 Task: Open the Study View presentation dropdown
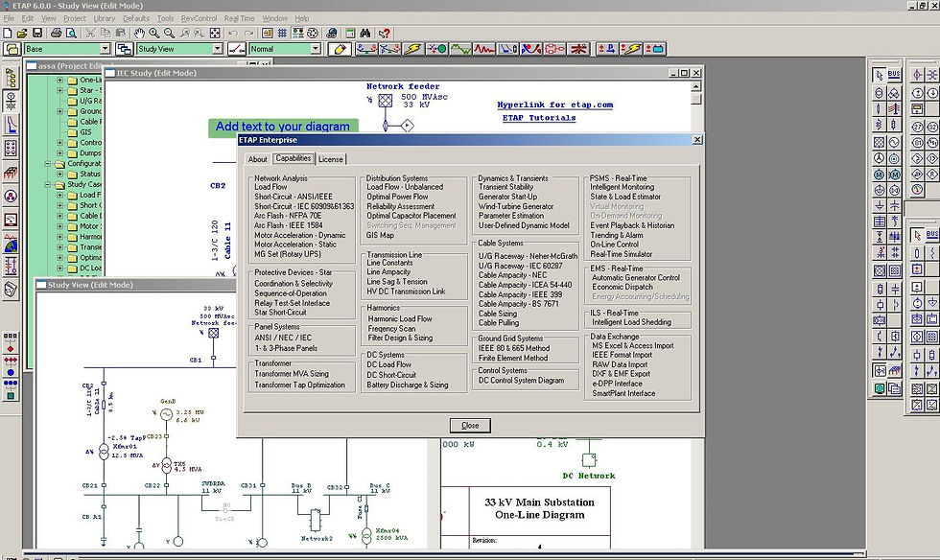click(217, 49)
